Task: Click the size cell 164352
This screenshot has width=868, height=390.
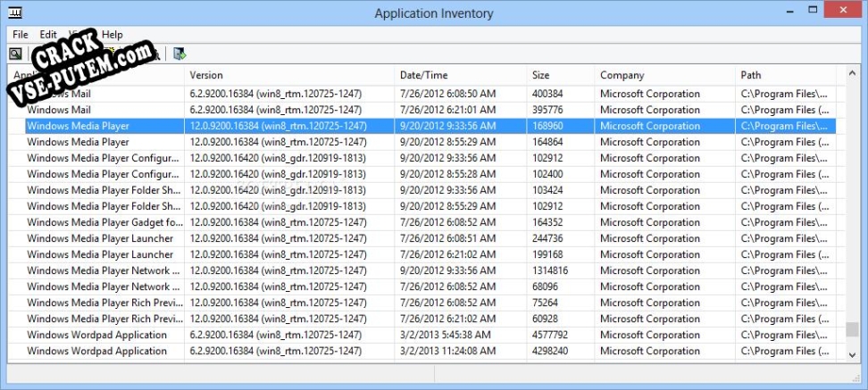Action: 547,222
